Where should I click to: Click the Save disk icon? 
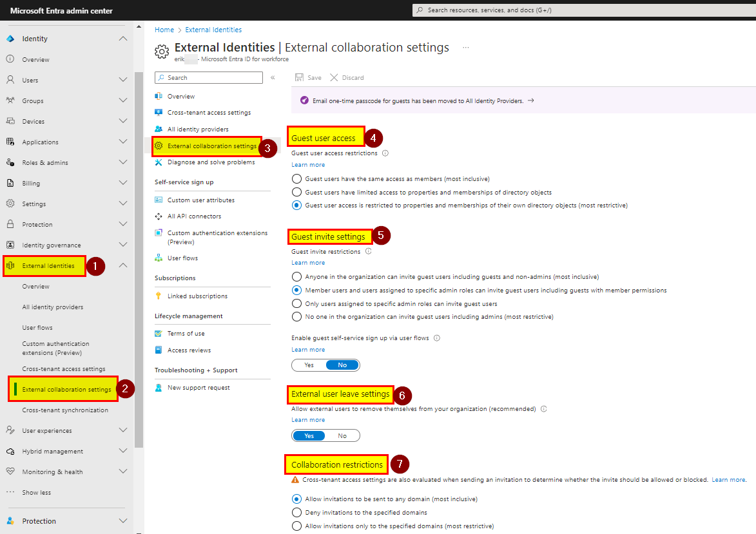[x=299, y=77]
